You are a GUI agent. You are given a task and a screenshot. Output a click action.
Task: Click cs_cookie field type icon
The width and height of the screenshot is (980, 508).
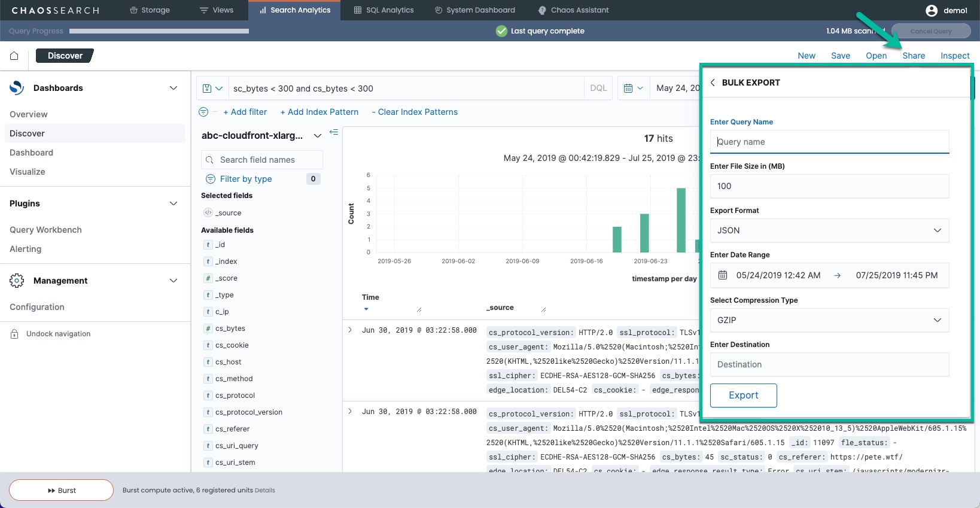coord(208,345)
